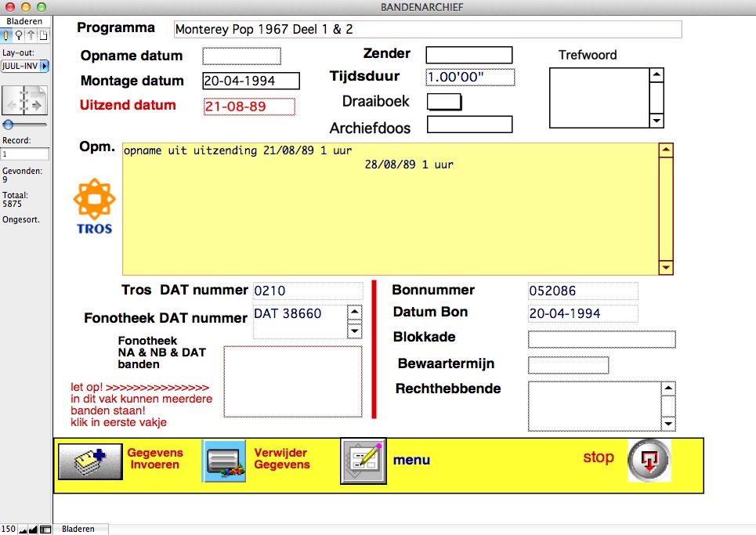The width and height of the screenshot is (756, 535).
Task: Switch to Browse mode pencil icon
Action: coord(6,35)
